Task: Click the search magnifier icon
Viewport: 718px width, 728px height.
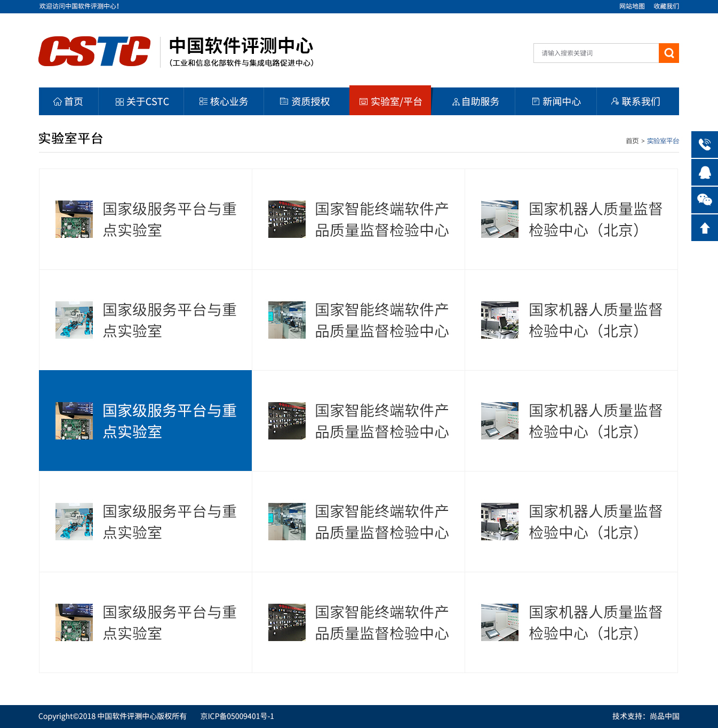Action: tap(668, 53)
